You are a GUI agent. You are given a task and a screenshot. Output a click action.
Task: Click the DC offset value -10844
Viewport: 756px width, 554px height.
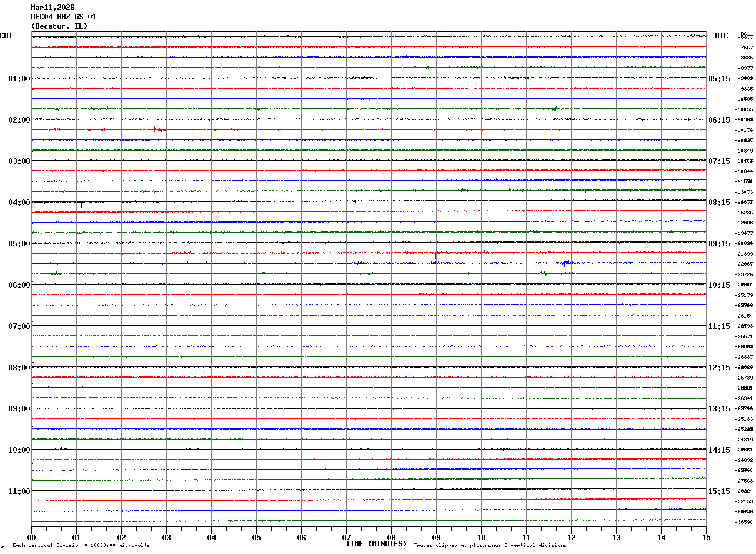[x=745, y=171]
